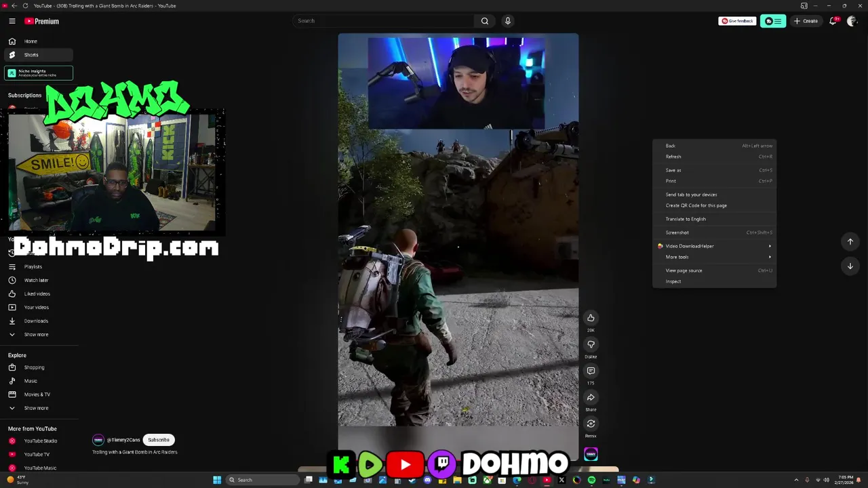Open the YouTube hamburger guide menu
This screenshot has width=868, height=488.
12,21
